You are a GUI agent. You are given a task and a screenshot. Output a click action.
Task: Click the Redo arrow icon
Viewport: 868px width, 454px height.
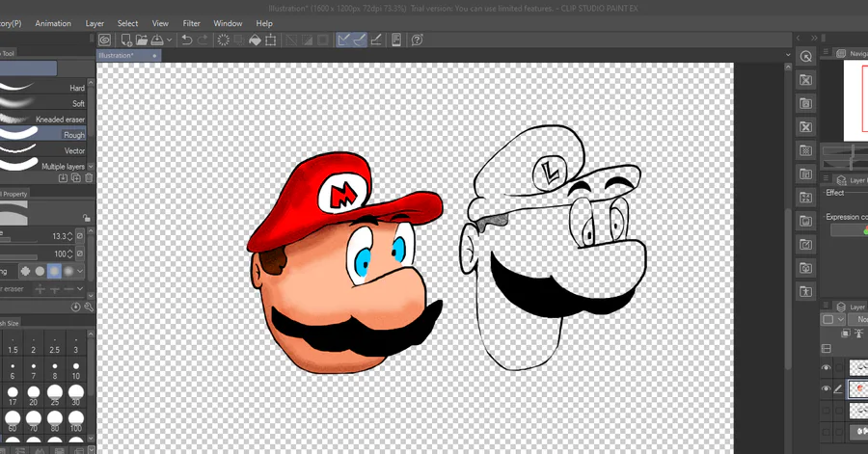pyautogui.click(x=203, y=40)
